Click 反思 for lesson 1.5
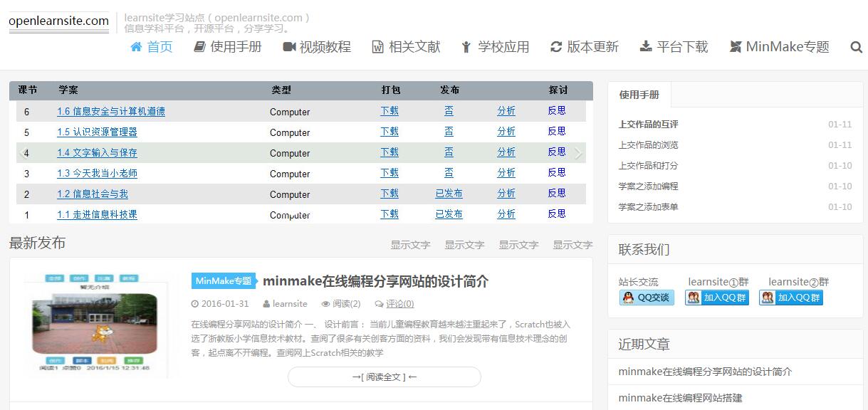868x410 pixels. tap(557, 132)
